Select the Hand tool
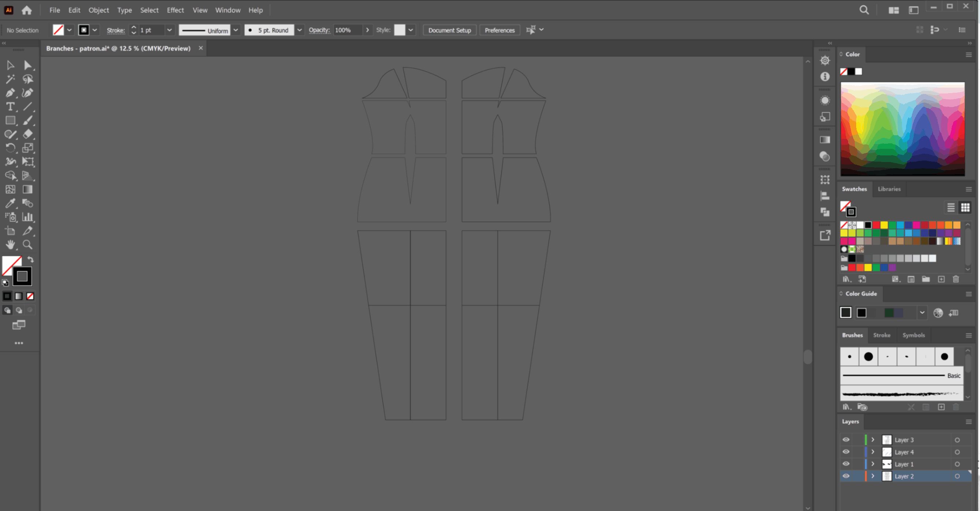The width and height of the screenshot is (980, 511). [10, 245]
